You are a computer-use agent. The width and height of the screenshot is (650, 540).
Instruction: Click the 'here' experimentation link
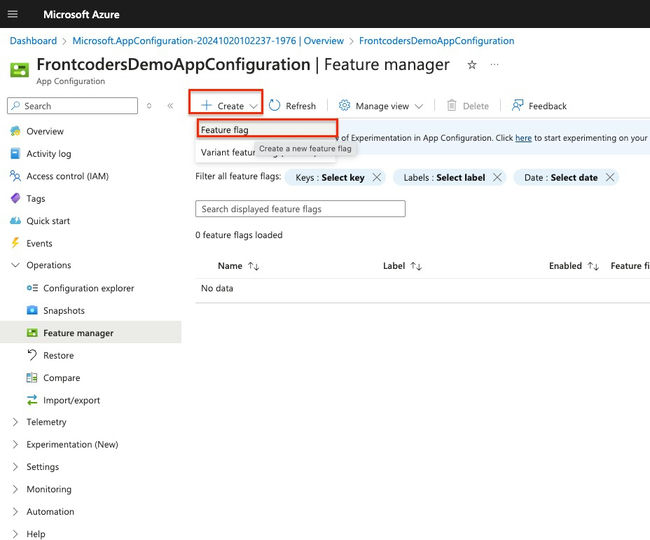523,138
